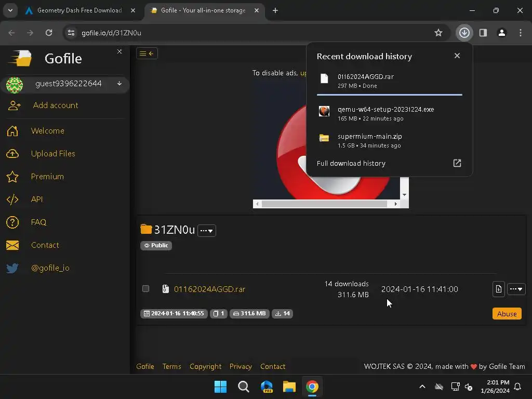Close the Gofile sidebar with X
This screenshot has height=399, width=532.
[x=119, y=51]
